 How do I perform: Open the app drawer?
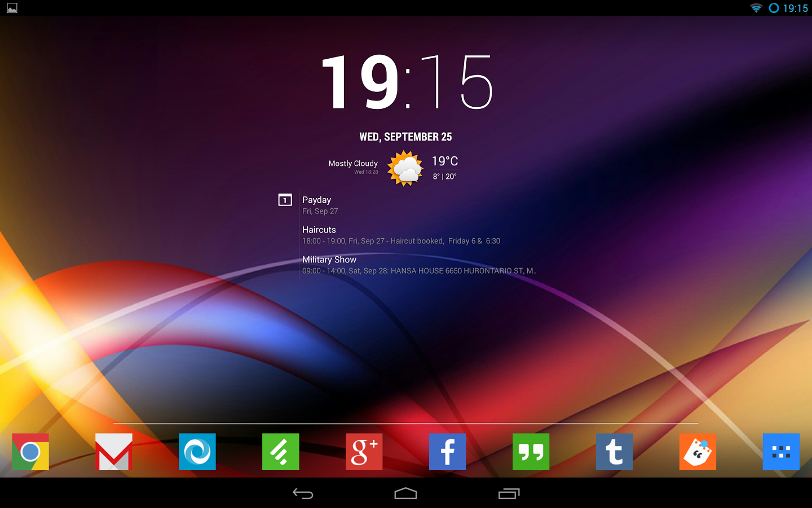pos(781,452)
